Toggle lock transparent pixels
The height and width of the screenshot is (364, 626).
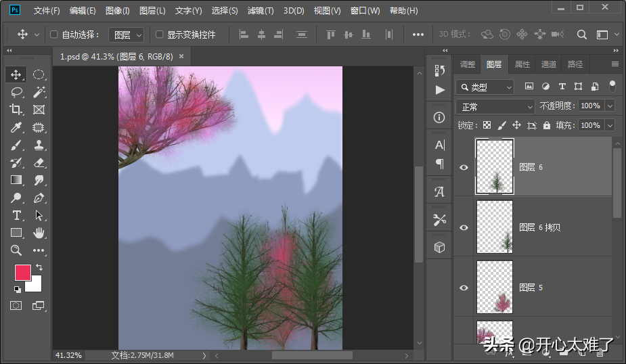(x=487, y=125)
